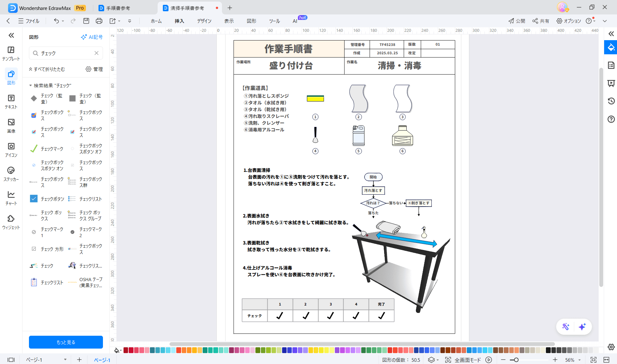Click the zoom slider handle
Screen dimensions: 617x364
(516, 360)
